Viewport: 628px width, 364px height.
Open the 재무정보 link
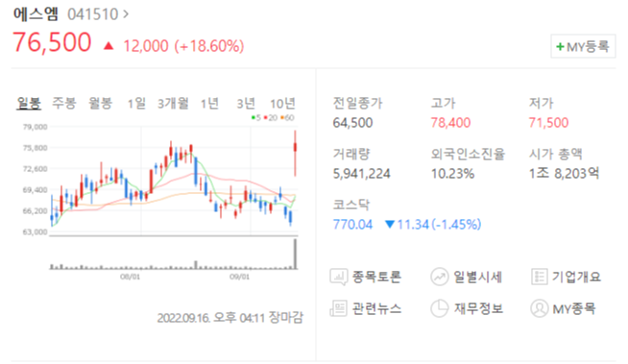click(478, 308)
